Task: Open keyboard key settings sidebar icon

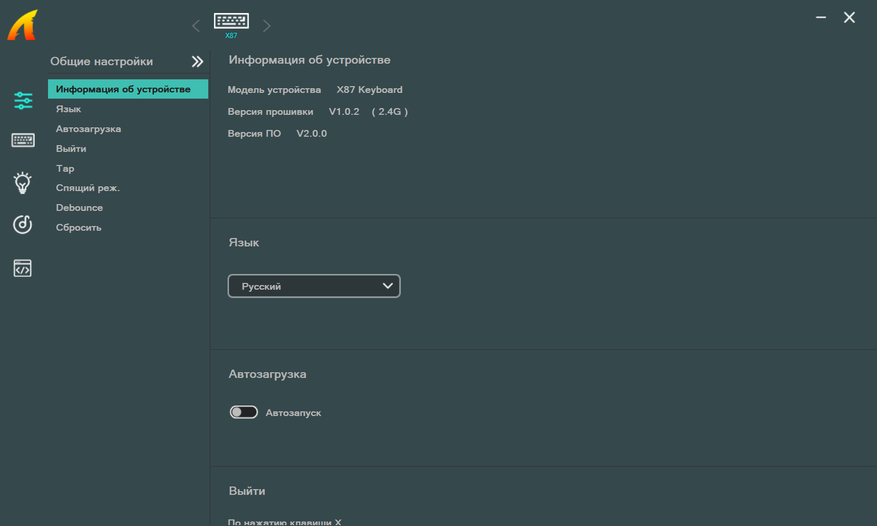Action: click(x=23, y=141)
